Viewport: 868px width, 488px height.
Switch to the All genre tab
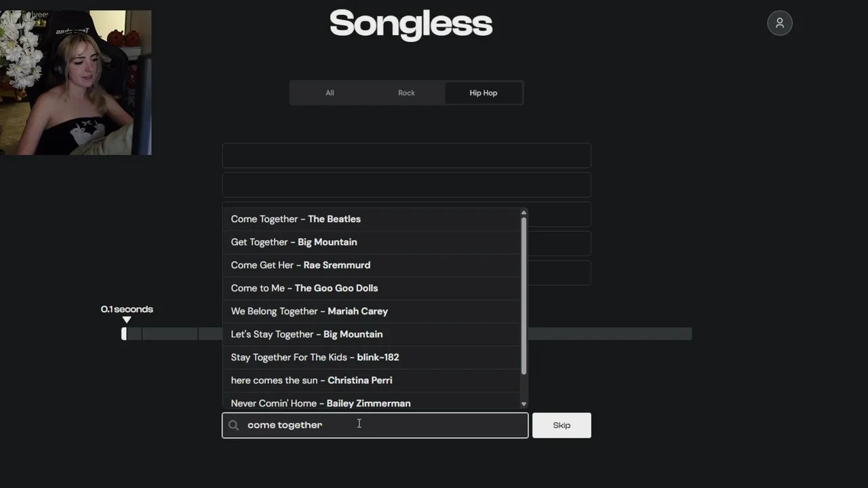tap(330, 93)
